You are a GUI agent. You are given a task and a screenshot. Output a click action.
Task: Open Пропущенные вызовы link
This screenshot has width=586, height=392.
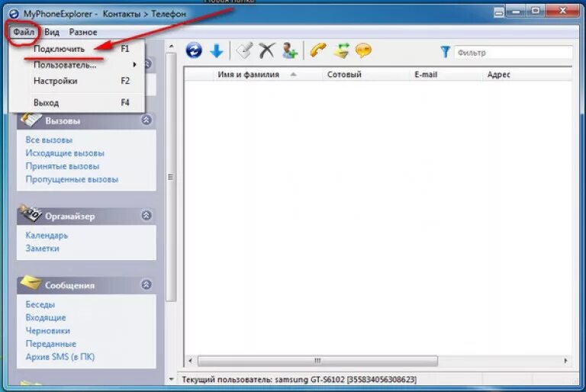pyautogui.click(x=72, y=179)
